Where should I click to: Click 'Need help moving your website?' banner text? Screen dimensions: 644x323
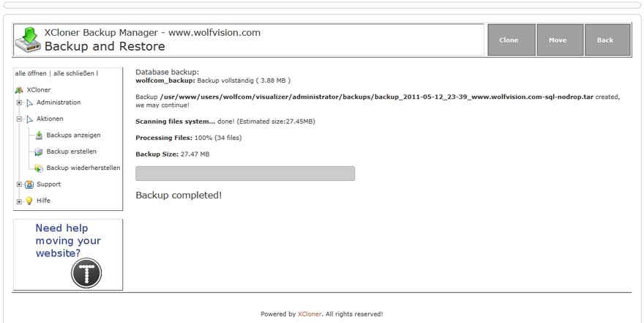[68, 241]
